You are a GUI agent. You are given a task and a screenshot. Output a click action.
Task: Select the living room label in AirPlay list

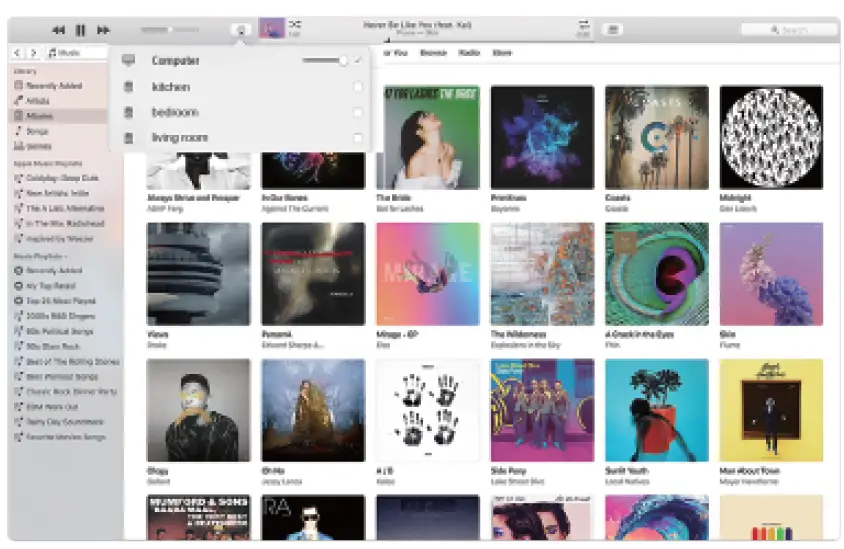point(180,138)
